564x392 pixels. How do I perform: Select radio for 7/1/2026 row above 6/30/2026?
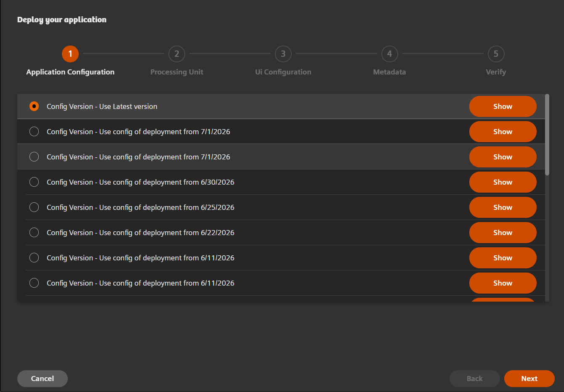coord(34,157)
